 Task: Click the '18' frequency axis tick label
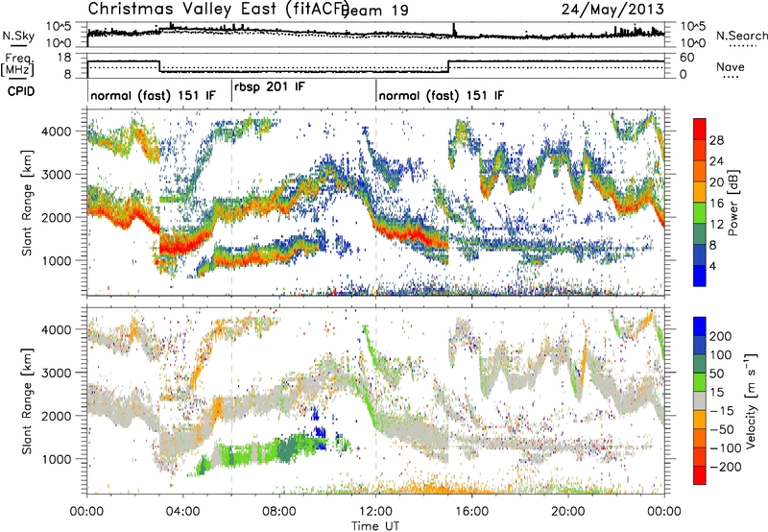click(64, 58)
